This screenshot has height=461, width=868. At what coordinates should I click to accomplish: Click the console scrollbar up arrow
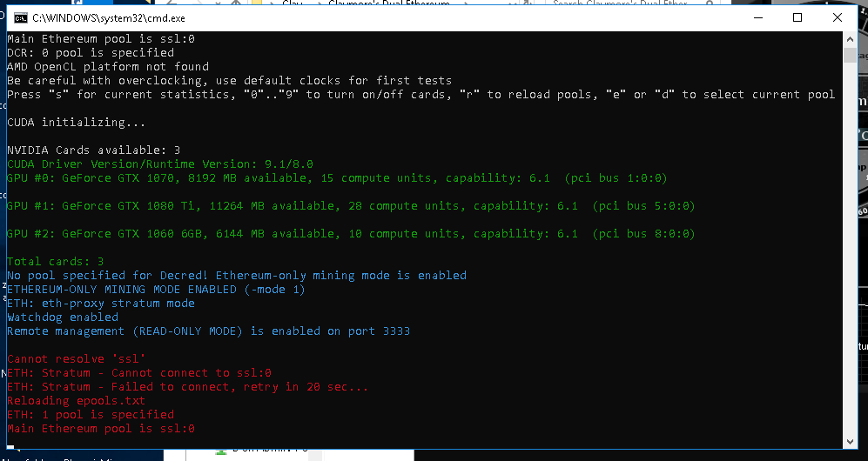click(x=850, y=39)
